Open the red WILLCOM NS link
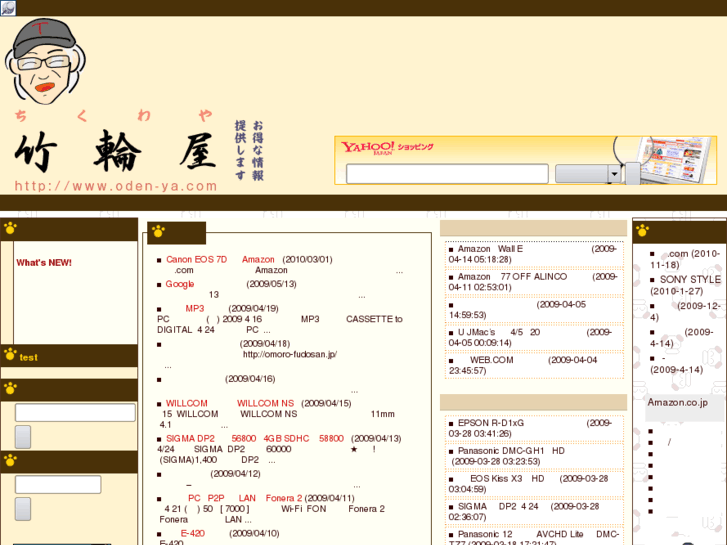This screenshot has width=727, height=545. point(265,403)
